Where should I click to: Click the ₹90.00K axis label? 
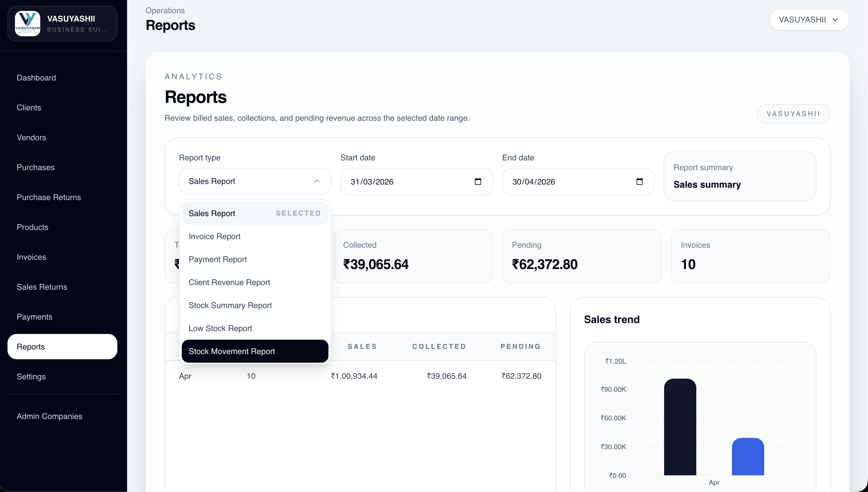click(613, 389)
